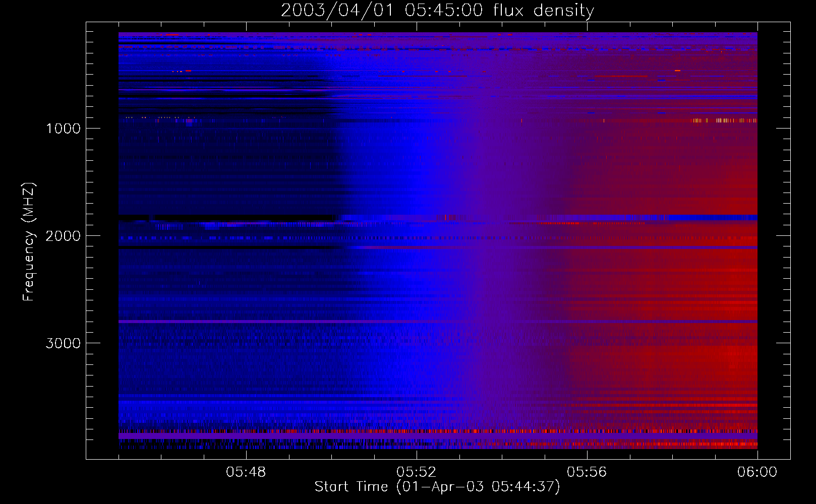Viewport: 816px width, 504px height.
Task: Click the 2000 frequency tick label
Action: point(63,236)
